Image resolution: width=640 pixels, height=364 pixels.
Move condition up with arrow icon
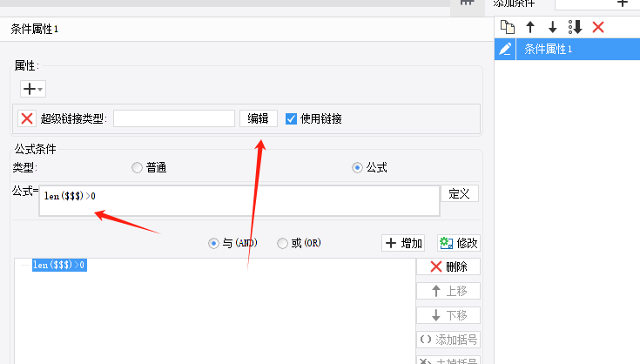click(530, 27)
